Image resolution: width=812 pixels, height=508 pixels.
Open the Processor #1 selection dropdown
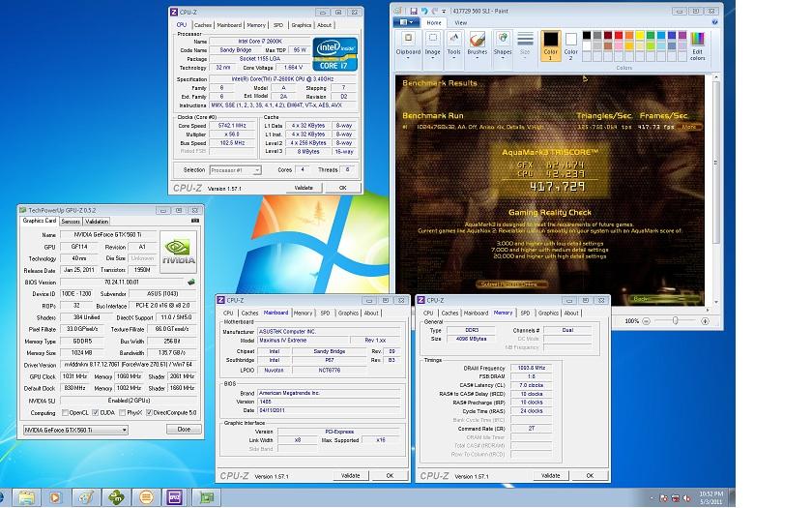point(235,170)
